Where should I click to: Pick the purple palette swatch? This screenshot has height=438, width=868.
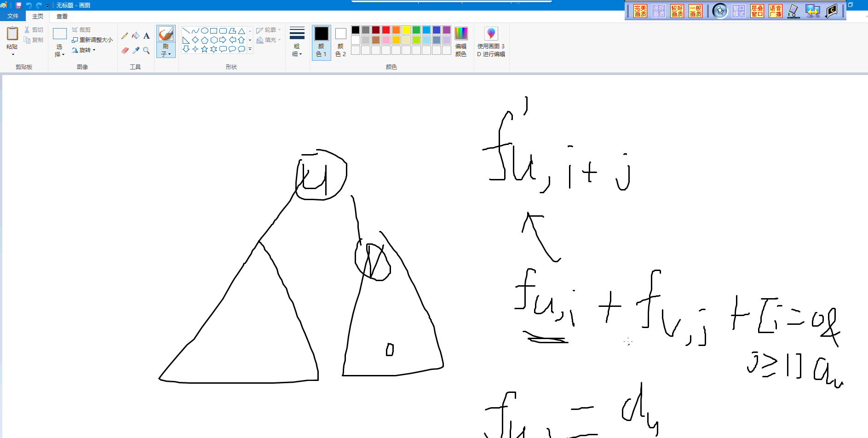click(447, 30)
